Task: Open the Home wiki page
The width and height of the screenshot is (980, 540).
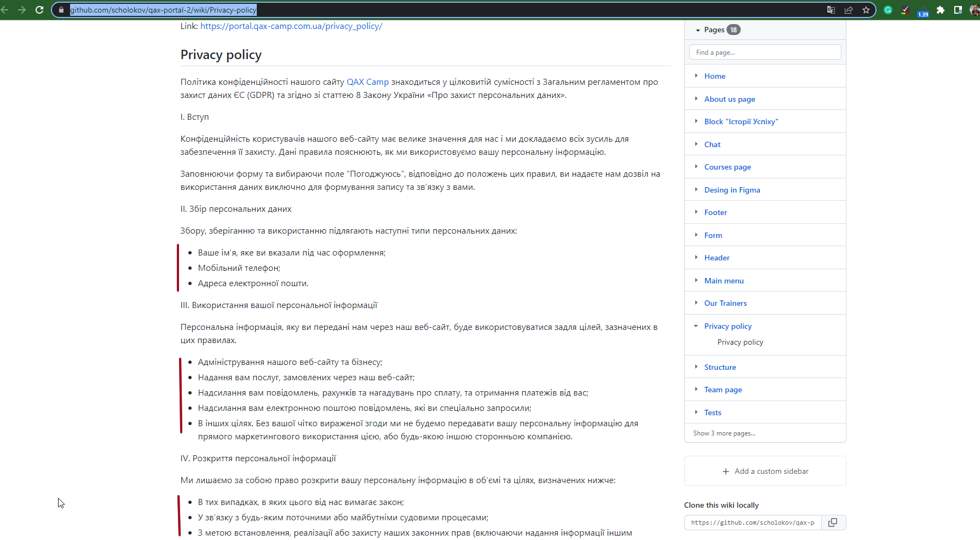Action: click(714, 76)
